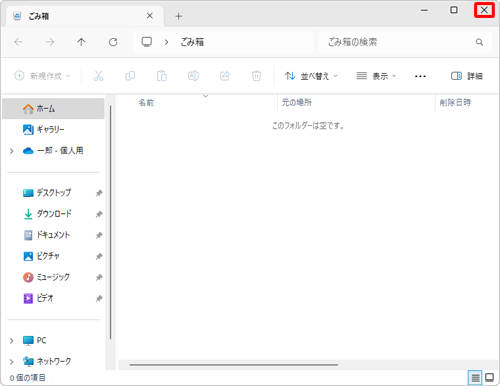This screenshot has height=386, width=500.
Task: Click the pin icon beside ビデオ
Action: point(99,298)
